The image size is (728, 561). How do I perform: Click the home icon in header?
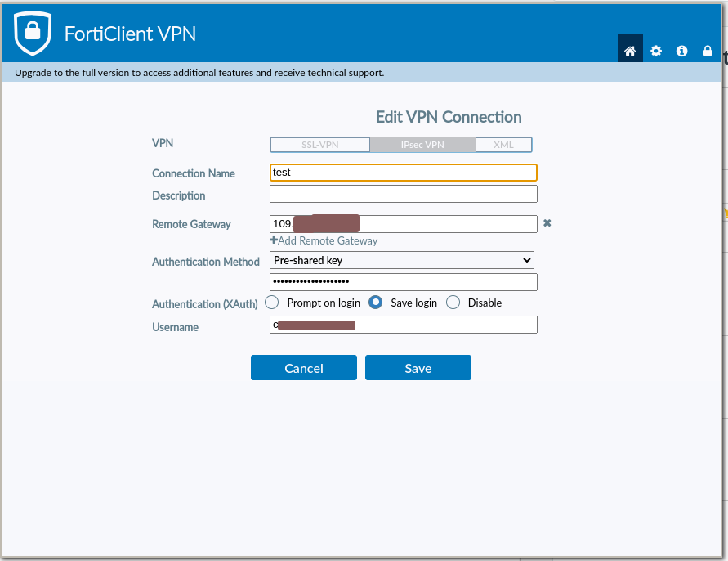[x=630, y=51]
